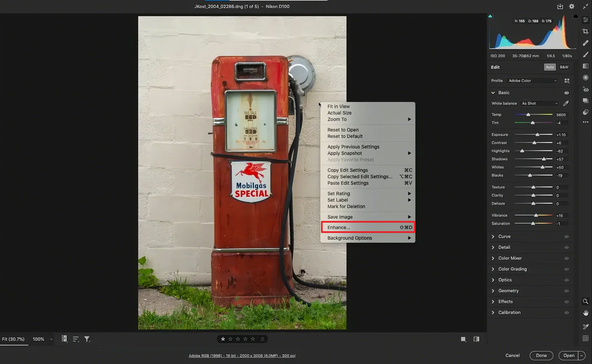Activate the White Balance eyedropper
The width and height of the screenshot is (592, 364).
tap(566, 103)
